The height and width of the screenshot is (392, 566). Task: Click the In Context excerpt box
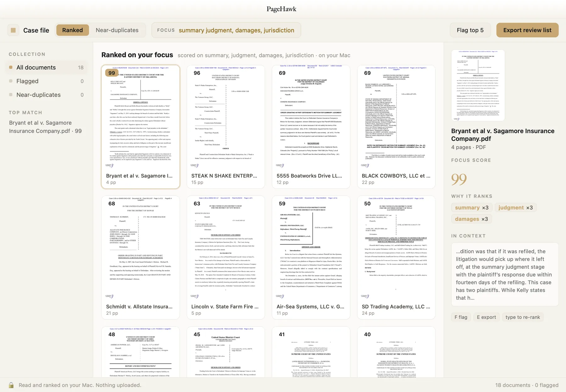(505, 275)
